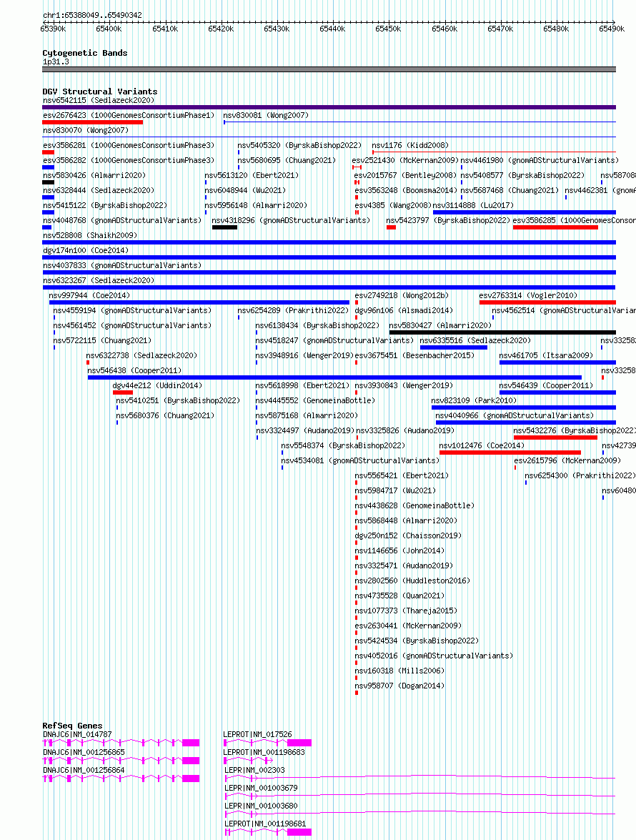636x840 pixels.
Task: Select black bar under nsv5830427
Action: (502, 332)
